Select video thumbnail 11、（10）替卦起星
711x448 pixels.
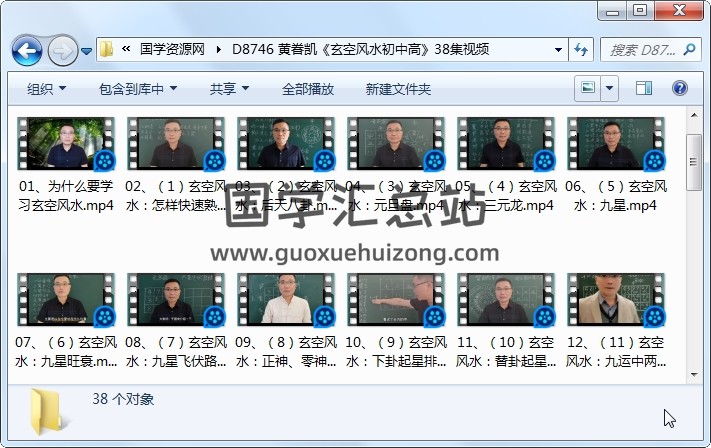[506, 300]
